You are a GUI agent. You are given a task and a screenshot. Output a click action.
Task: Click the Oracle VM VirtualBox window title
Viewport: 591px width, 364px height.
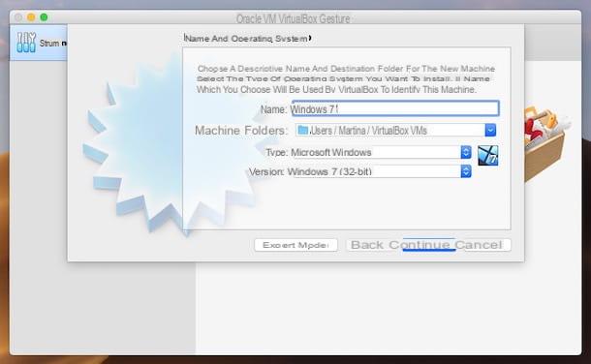coord(293,18)
